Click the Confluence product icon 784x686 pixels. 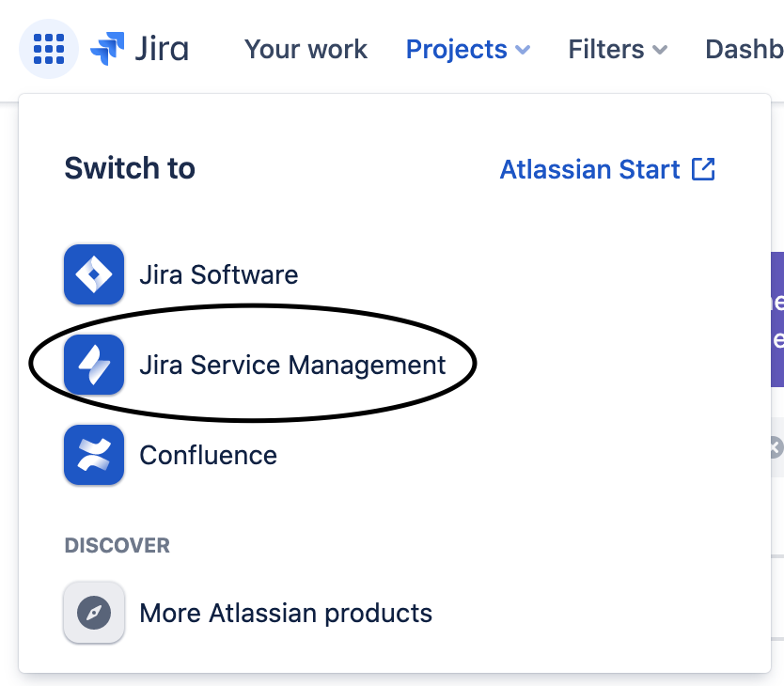coord(94,455)
